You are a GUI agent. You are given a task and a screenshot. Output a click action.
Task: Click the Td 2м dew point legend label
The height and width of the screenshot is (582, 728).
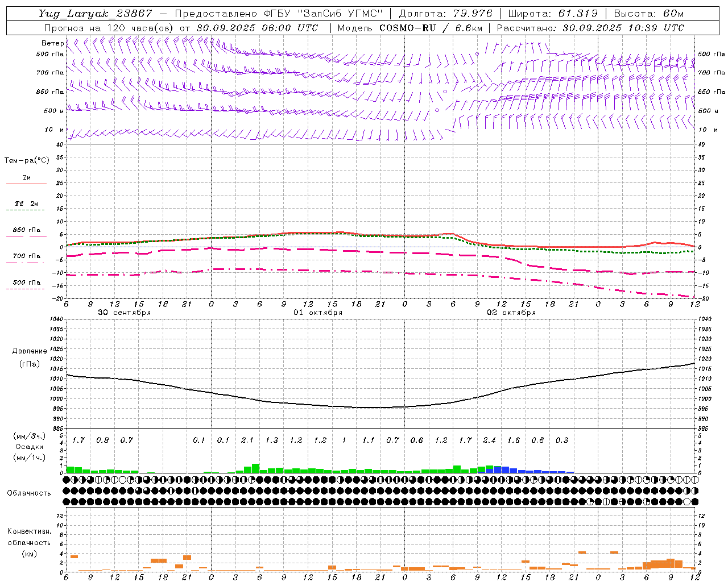click(x=27, y=203)
